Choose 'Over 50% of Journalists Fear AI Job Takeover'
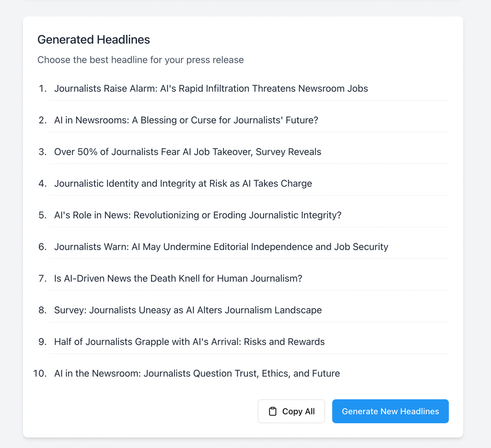This screenshot has height=448, width=491. pos(187,152)
